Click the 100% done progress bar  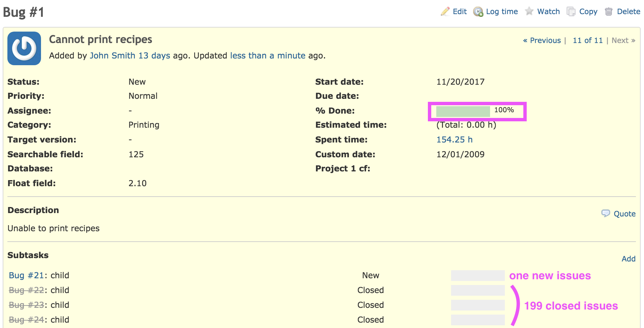pyautogui.click(x=463, y=111)
